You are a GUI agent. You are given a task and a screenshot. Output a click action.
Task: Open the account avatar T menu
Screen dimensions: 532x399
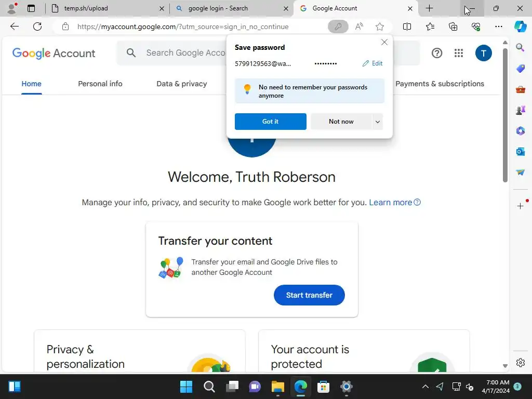click(x=484, y=53)
